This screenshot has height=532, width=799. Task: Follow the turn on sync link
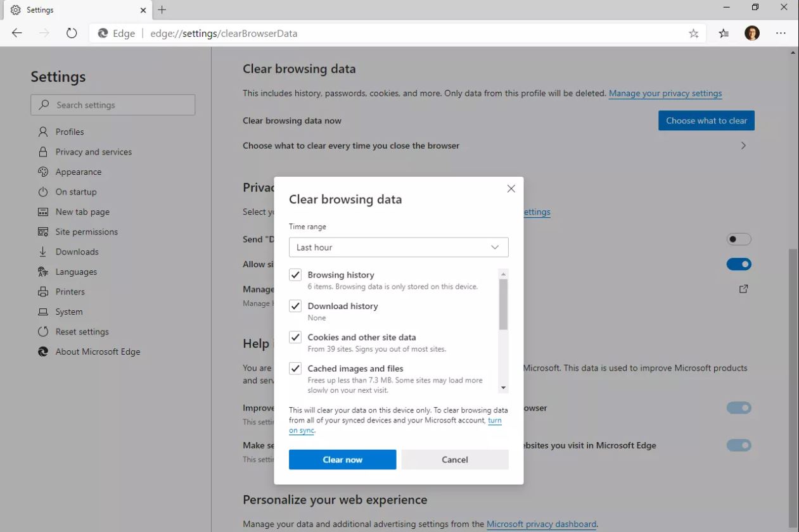coord(494,421)
